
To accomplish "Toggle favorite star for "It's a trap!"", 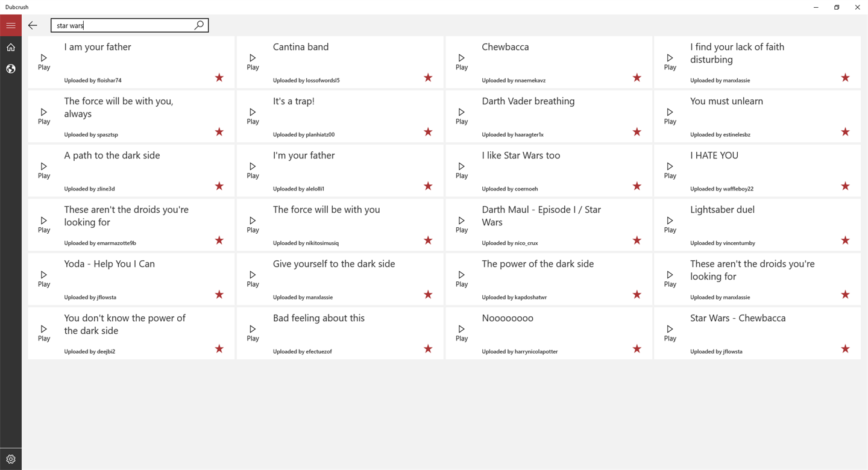I will [x=428, y=132].
